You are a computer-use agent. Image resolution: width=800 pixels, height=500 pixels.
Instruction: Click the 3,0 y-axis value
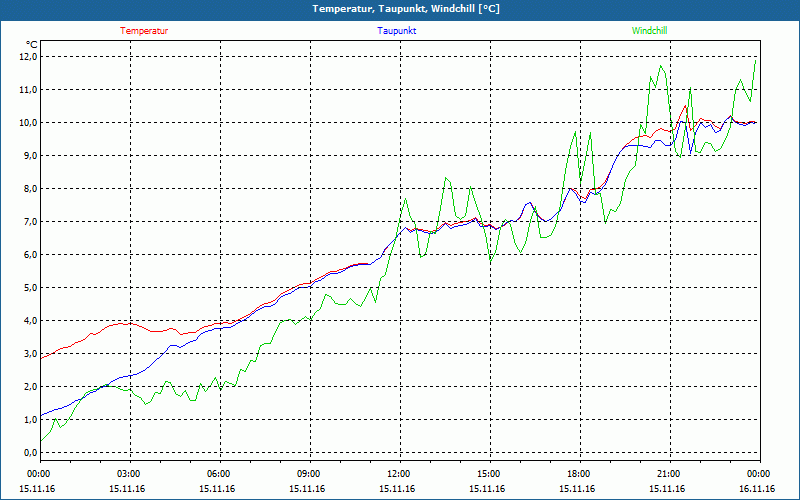(x=30, y=354)
